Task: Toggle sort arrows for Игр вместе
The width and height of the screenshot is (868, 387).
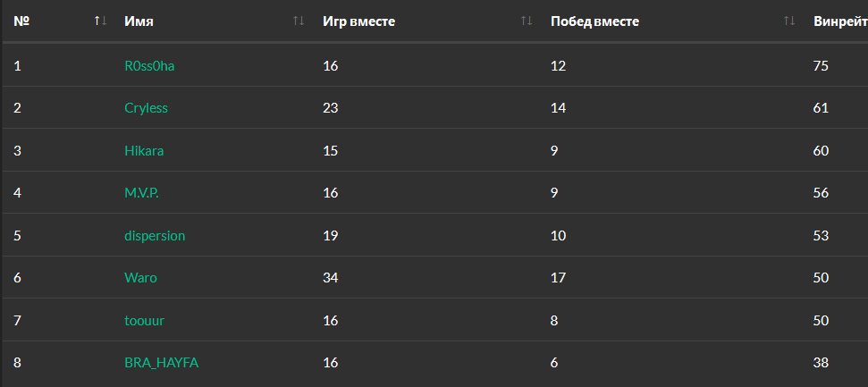Action: pos(527,21)
